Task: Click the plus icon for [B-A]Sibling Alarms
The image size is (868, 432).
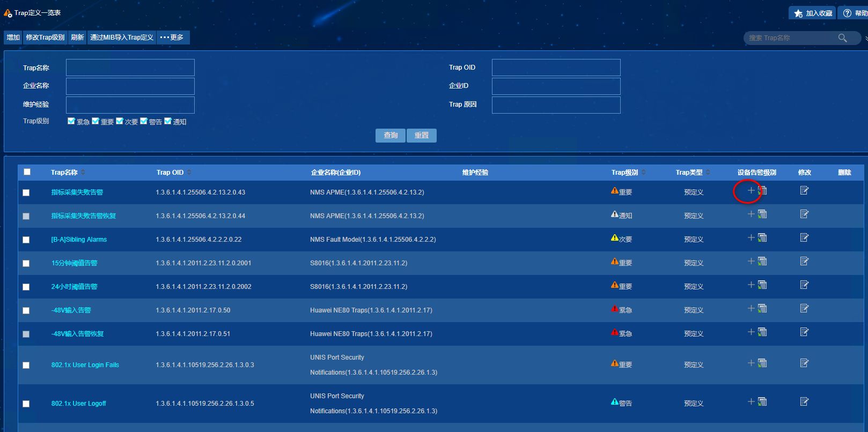Action: (x=751, y=237)
